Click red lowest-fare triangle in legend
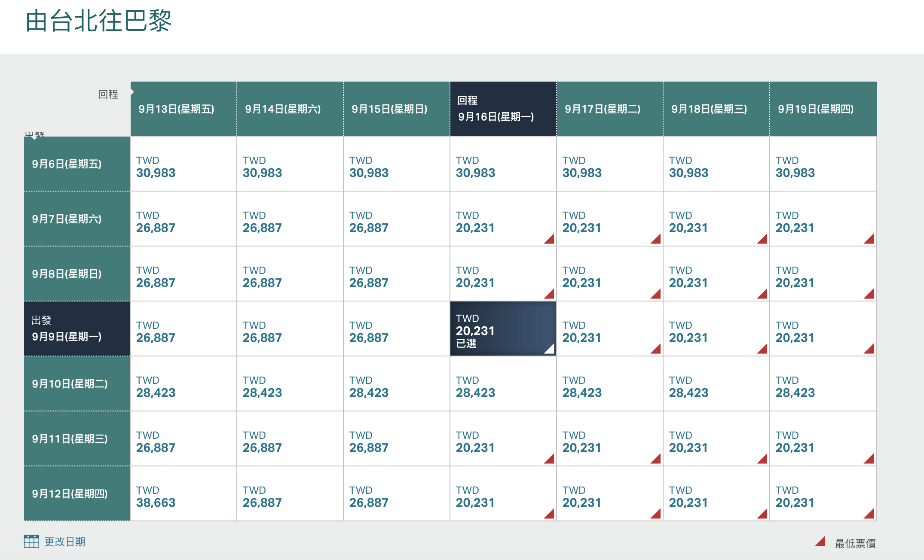Image resolution: width=924 pixels, height=560 pixels. click(x=820, y=542)
